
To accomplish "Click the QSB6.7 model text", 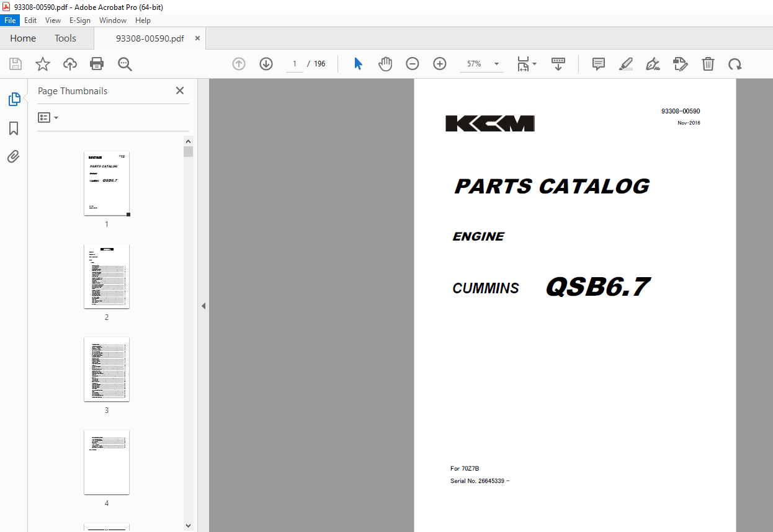I will (598, 286).
